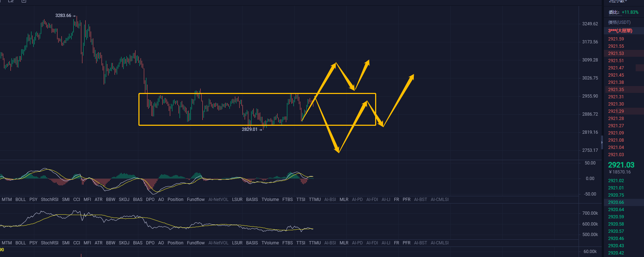This screenshot has width=644, height=257.
Task: Click the 委比 ratio label
Action: click(x=614, y=12)
